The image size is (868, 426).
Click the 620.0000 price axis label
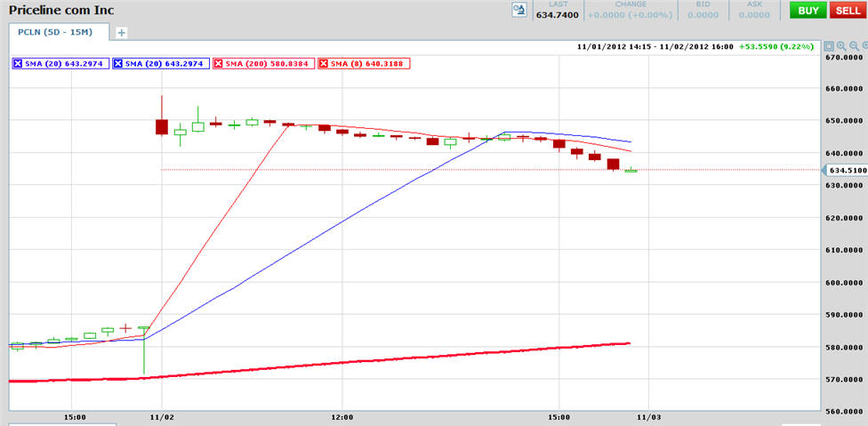pos(844,218)
